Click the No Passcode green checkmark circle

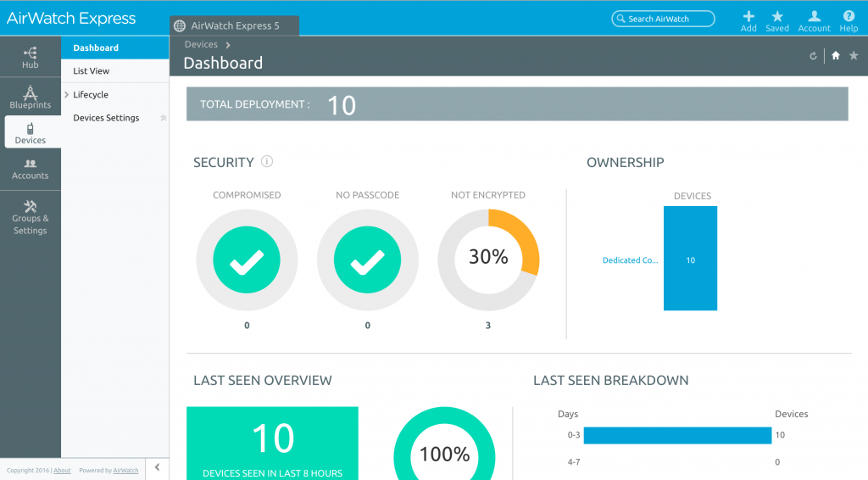coord(368,260)
